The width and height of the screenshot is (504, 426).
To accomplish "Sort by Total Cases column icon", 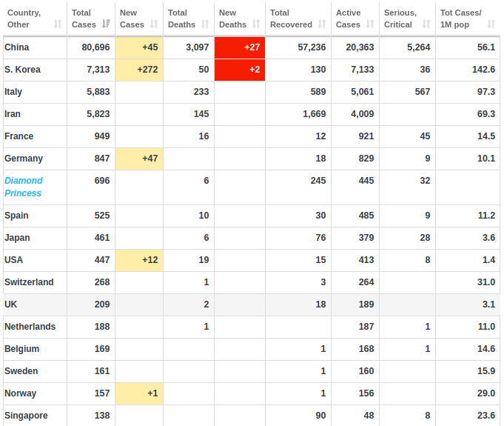I will 106,24.
